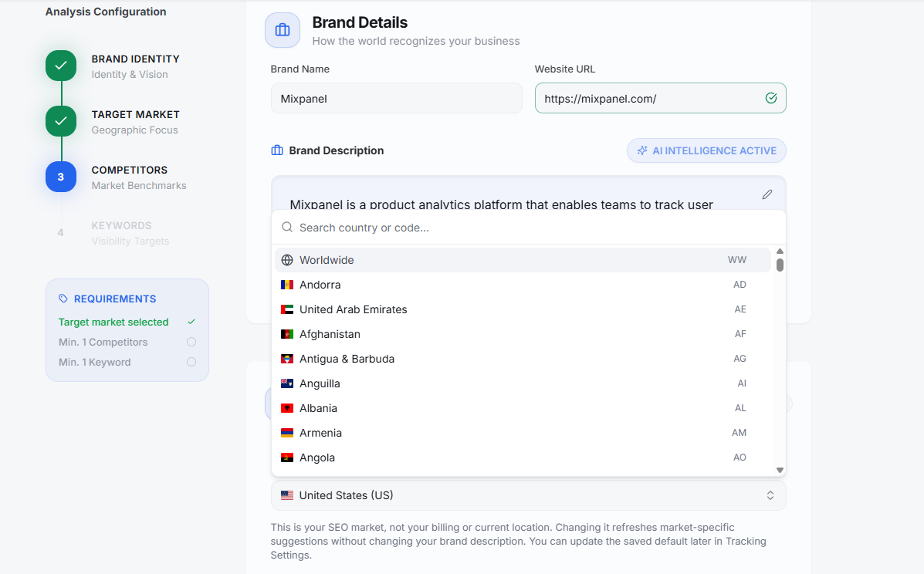Select Albania from the country list
924x574 pixels.
523,409
